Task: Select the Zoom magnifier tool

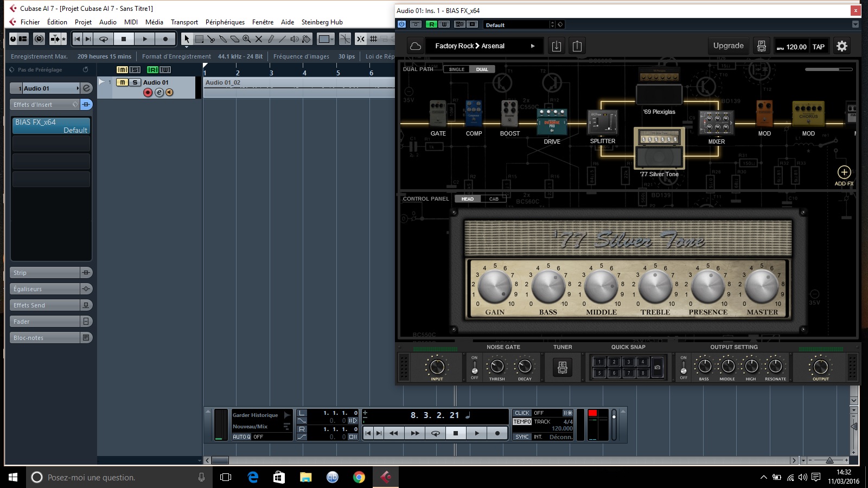Action: [247, 39]
